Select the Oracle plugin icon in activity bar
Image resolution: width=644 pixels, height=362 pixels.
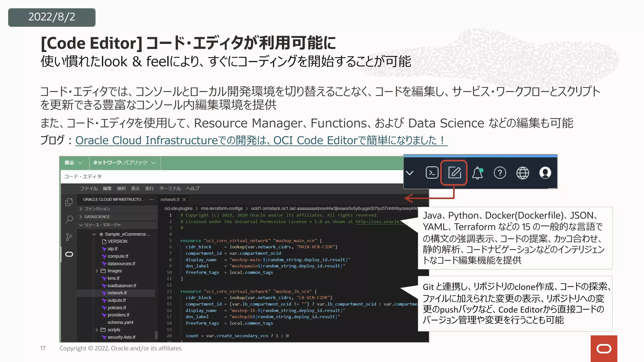(69, 254)
